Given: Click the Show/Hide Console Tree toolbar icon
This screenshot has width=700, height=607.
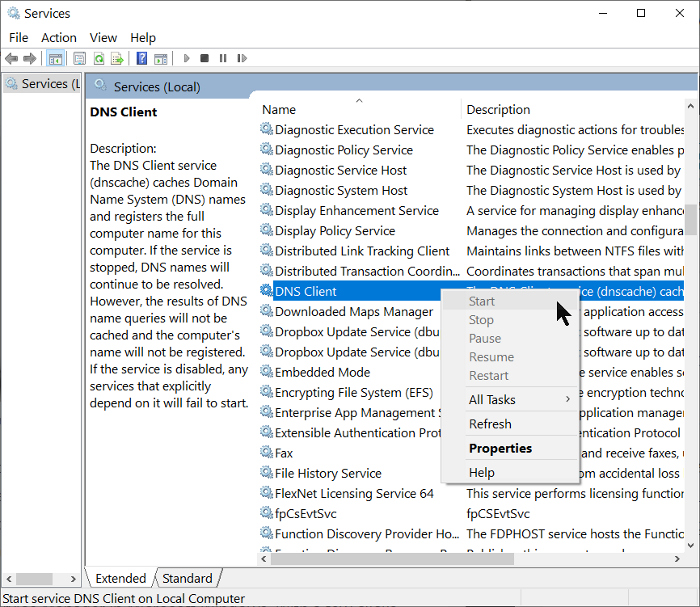Looking at the screenshot, I should pos(56,59).
